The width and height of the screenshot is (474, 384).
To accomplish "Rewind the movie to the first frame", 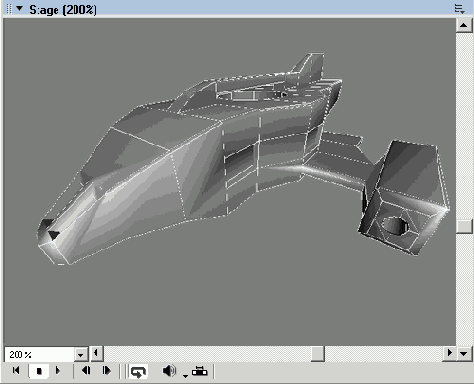I will (x=16, y=371).
